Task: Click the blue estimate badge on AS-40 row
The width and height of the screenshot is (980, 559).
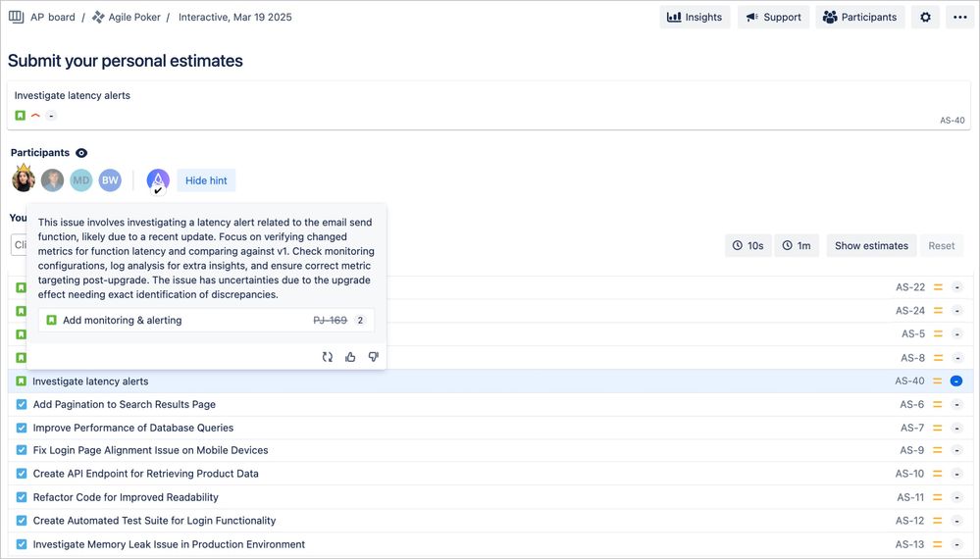Action: 956,381
